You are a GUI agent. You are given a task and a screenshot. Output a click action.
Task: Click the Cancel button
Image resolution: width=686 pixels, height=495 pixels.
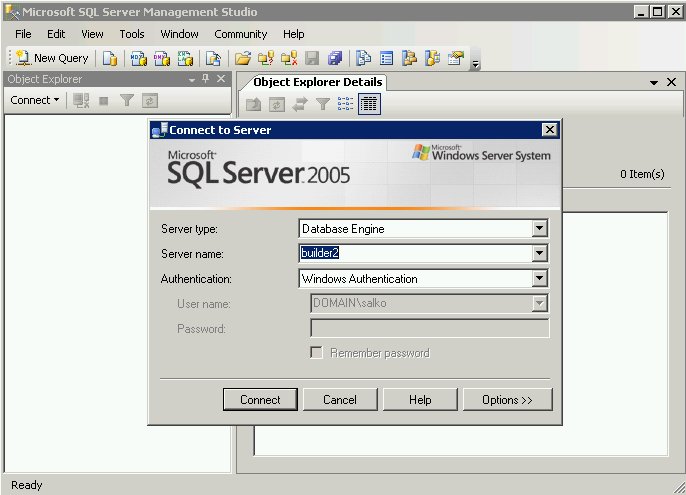340,400
